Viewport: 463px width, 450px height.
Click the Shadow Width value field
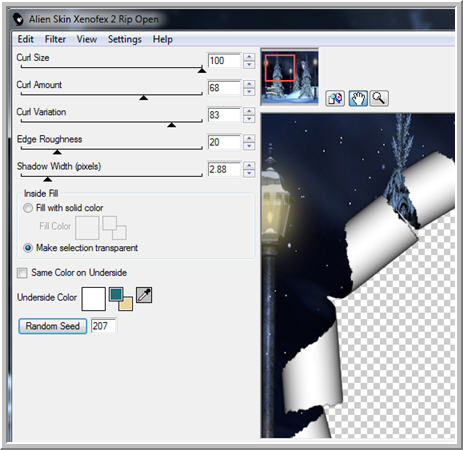224,169
